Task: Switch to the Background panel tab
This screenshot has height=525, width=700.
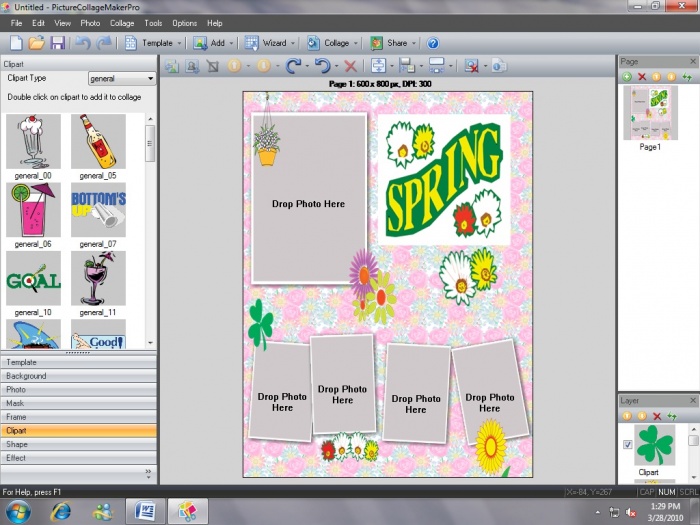Action: (x=78, y=376)
